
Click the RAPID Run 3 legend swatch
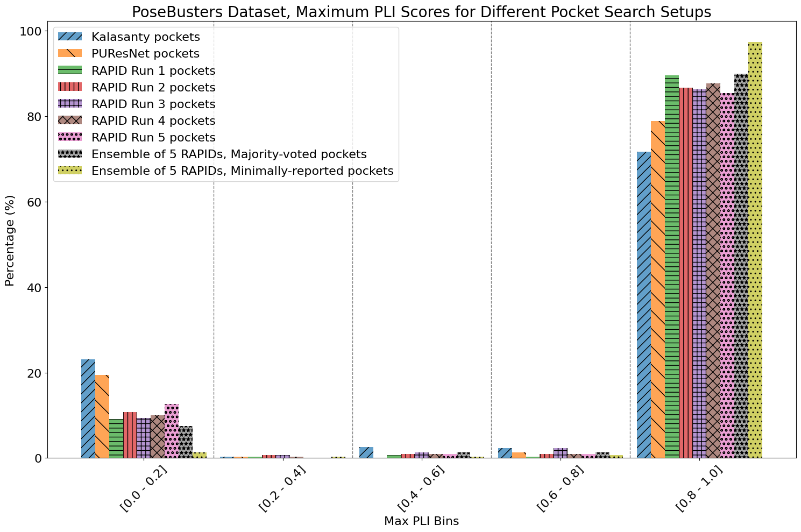point(70,104)
